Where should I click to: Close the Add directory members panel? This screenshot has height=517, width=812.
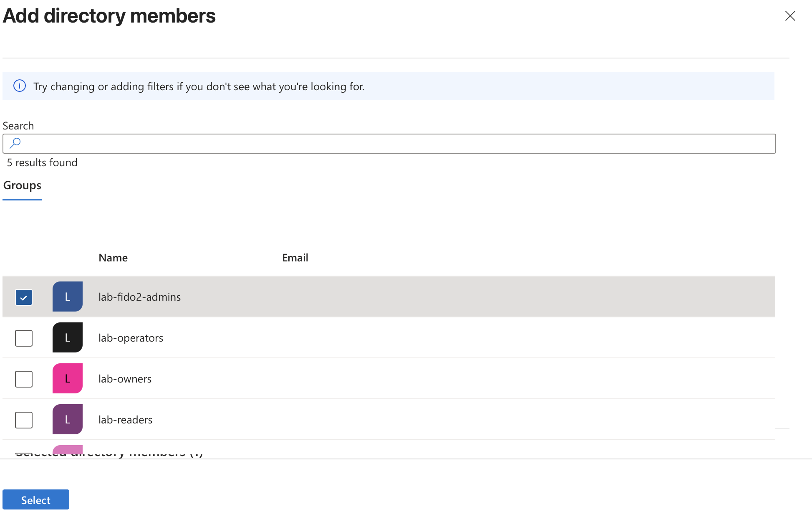[x=790, y=16]
